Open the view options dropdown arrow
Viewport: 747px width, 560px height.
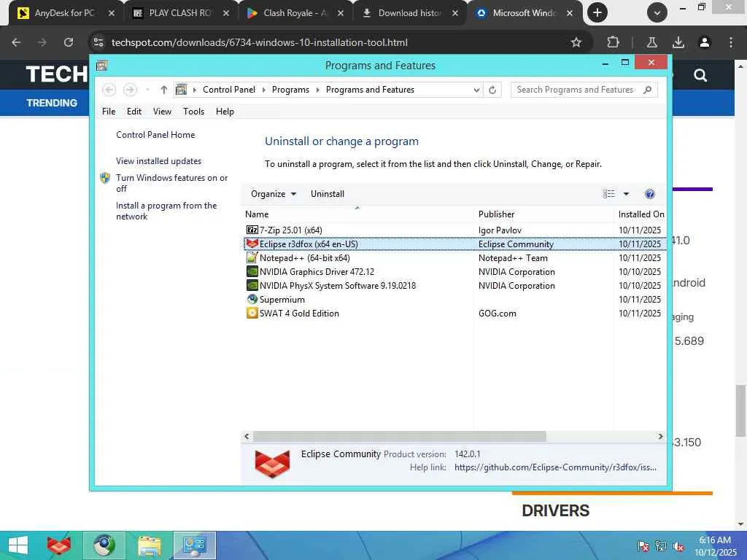coord(627,194)
